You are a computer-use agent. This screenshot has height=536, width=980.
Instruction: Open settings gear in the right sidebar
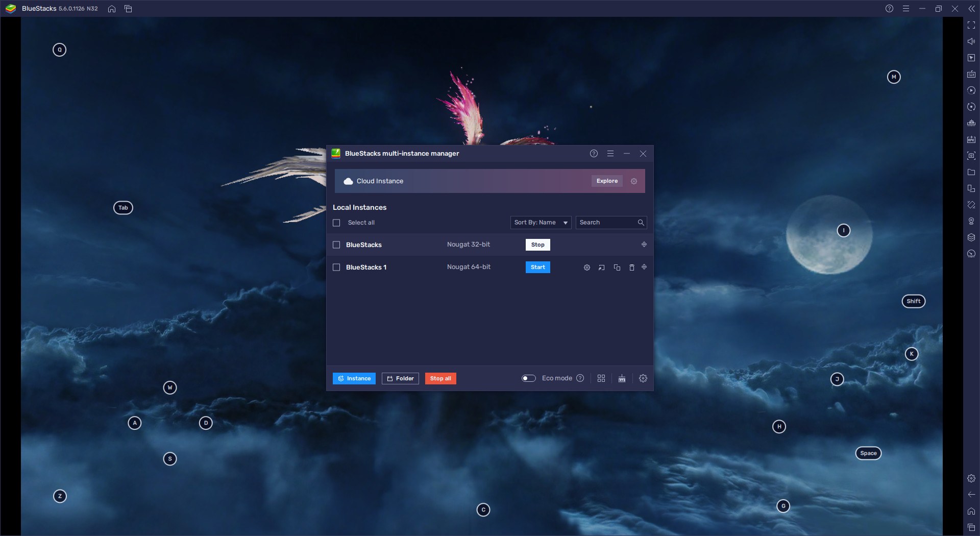[x=971, y=478]
